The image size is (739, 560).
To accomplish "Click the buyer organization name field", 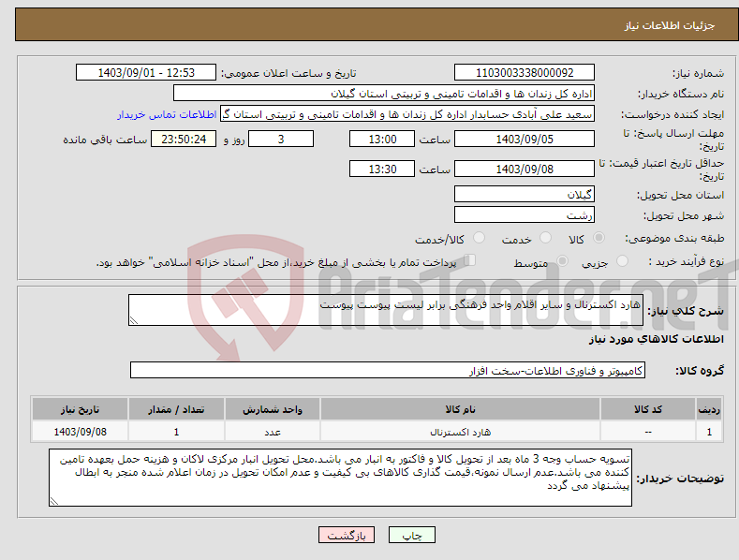I will point(384,94).
